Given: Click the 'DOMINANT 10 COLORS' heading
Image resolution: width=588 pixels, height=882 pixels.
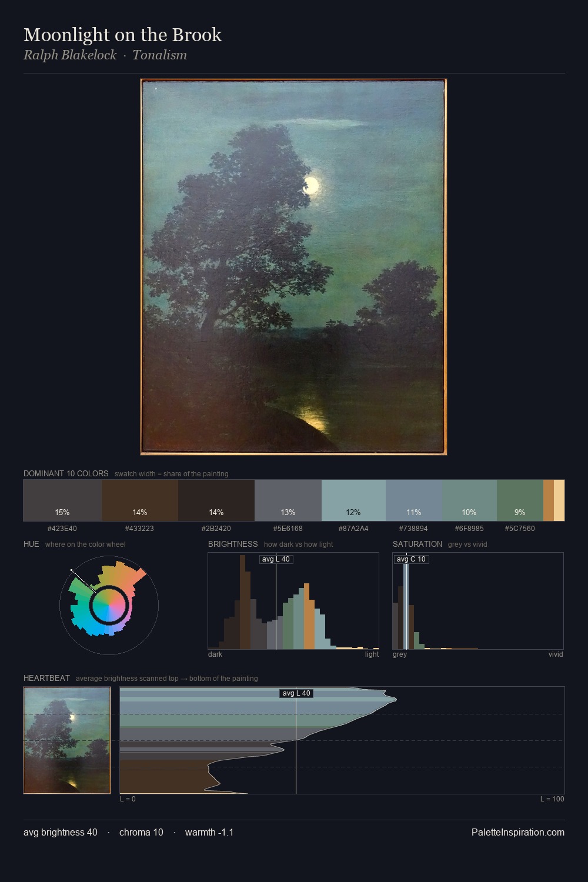Looking at the screenshot, I should (x=66, y=473).
